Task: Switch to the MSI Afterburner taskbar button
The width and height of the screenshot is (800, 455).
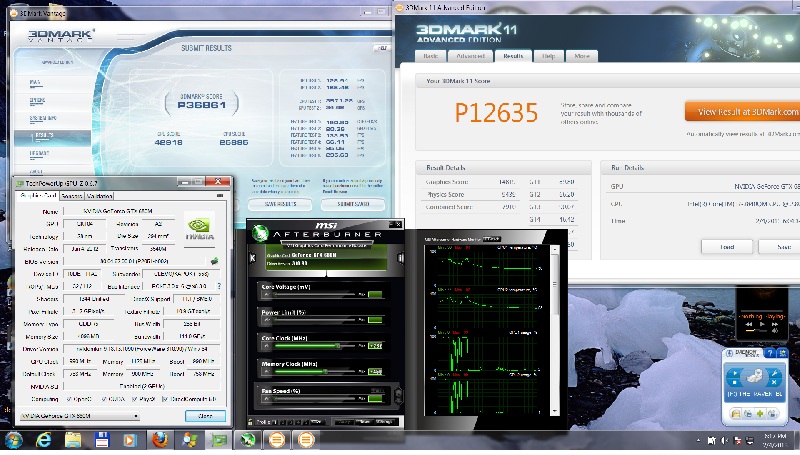Action: click(x=248, y=439)
